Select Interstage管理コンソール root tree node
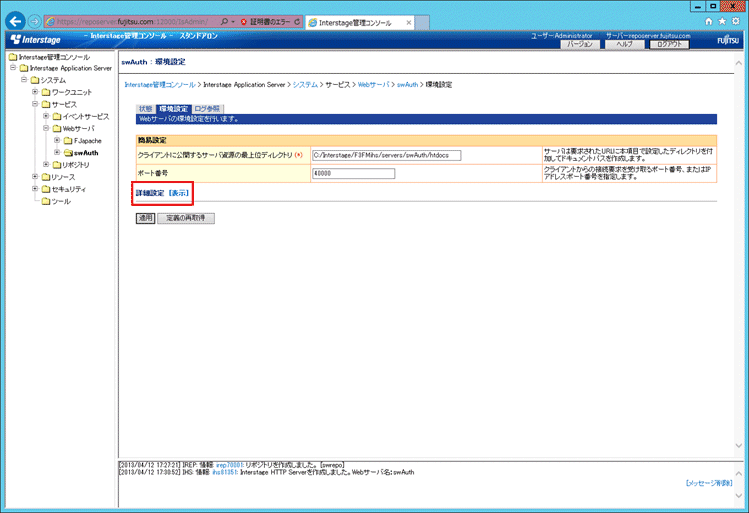This screenshot has height=513, width=749. [x=54, y=57]
